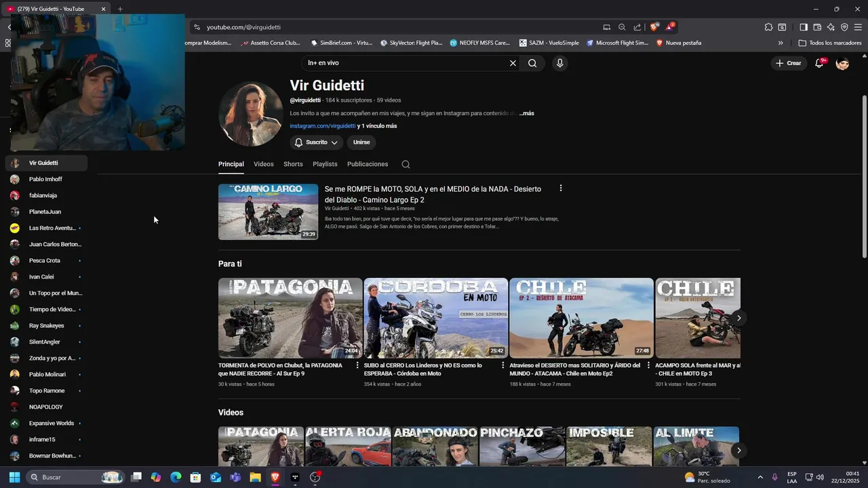Open Topo Ramone subscription in sidebar
Screen dimensions: 868x488
[46, 390]
